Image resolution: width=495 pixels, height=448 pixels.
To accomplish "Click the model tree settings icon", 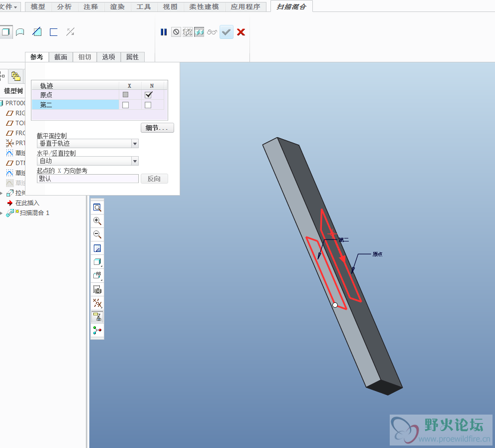I will tap(2, 76).
